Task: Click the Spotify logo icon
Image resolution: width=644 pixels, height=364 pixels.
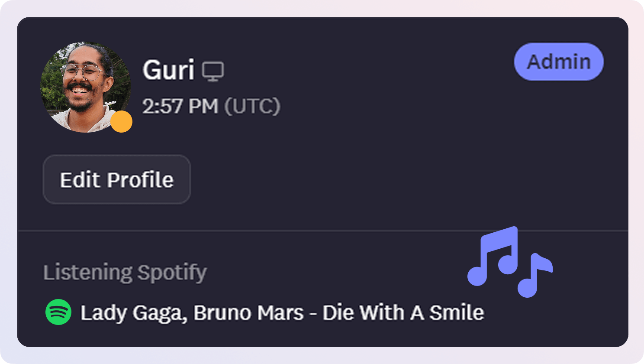Action: coord(58,312)
